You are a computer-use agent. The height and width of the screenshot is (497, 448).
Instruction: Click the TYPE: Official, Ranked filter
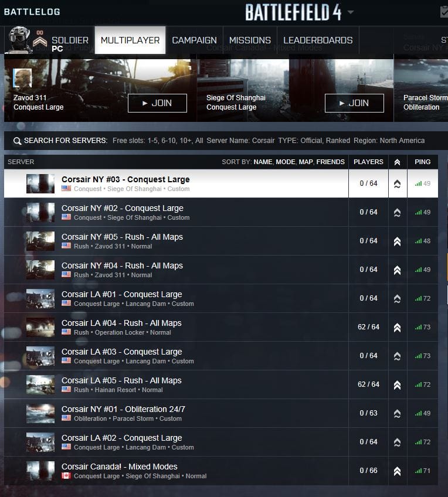[314, 141]
